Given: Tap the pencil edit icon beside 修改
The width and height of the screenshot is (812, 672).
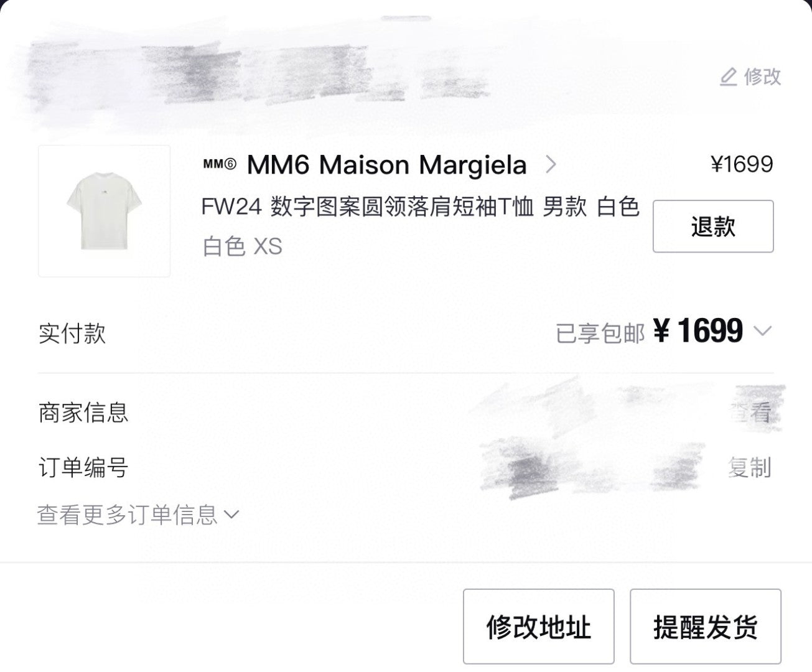Looking at the screenshot, I should (x=728, y=77).
